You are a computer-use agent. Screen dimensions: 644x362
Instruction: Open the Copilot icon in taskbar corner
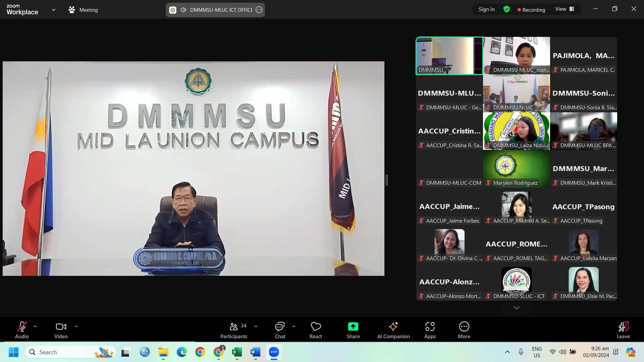click(631, 352)
